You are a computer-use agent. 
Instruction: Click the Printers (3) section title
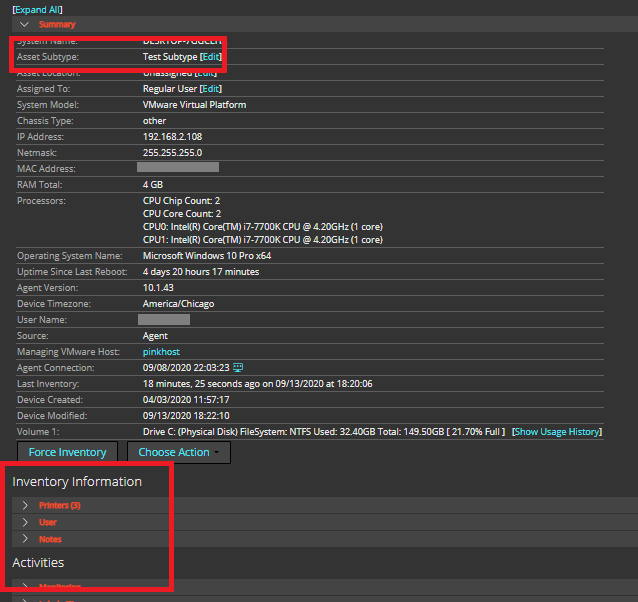[59, 505]
